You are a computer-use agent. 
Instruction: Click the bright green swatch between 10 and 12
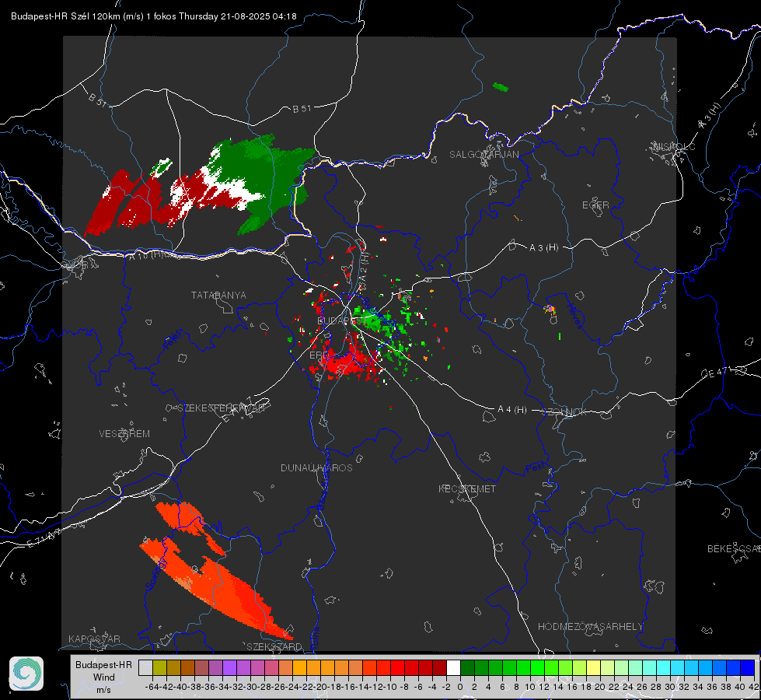point(537,667)
